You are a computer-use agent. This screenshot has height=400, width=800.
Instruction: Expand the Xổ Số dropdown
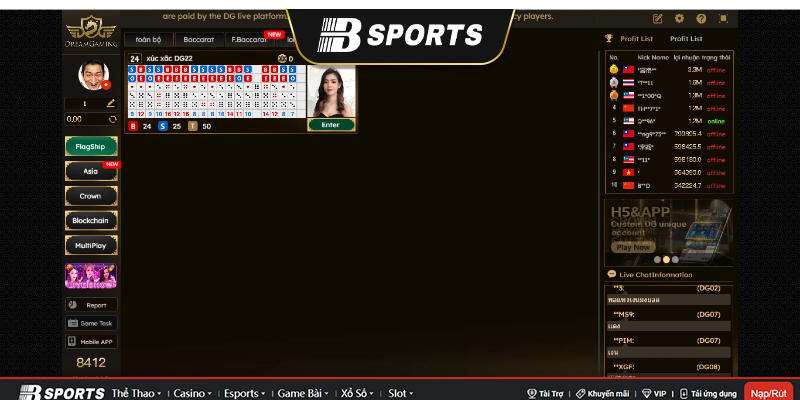coord(358,393)
